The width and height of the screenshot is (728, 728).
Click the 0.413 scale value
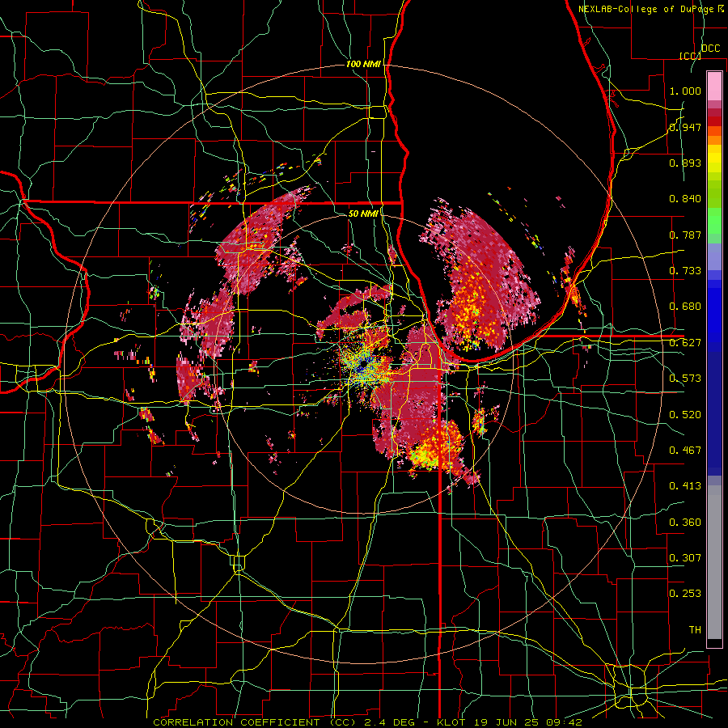[685, 486]
